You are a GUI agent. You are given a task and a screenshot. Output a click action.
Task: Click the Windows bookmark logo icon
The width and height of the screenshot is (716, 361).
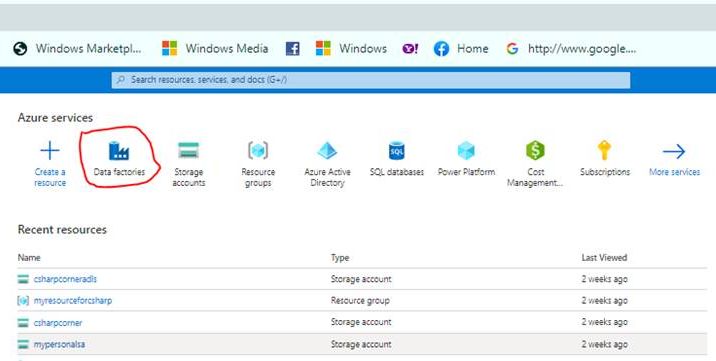pos(323,48)
